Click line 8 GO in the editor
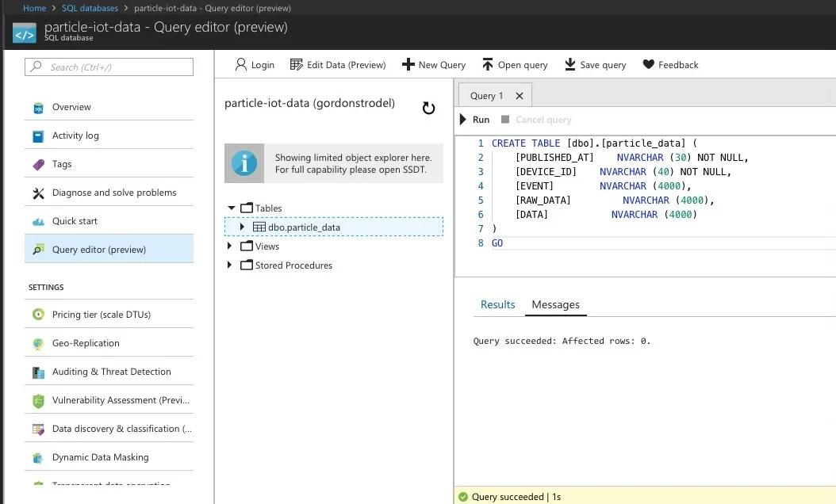This screenshot has height=504, width=836. [x=497, y=243]
